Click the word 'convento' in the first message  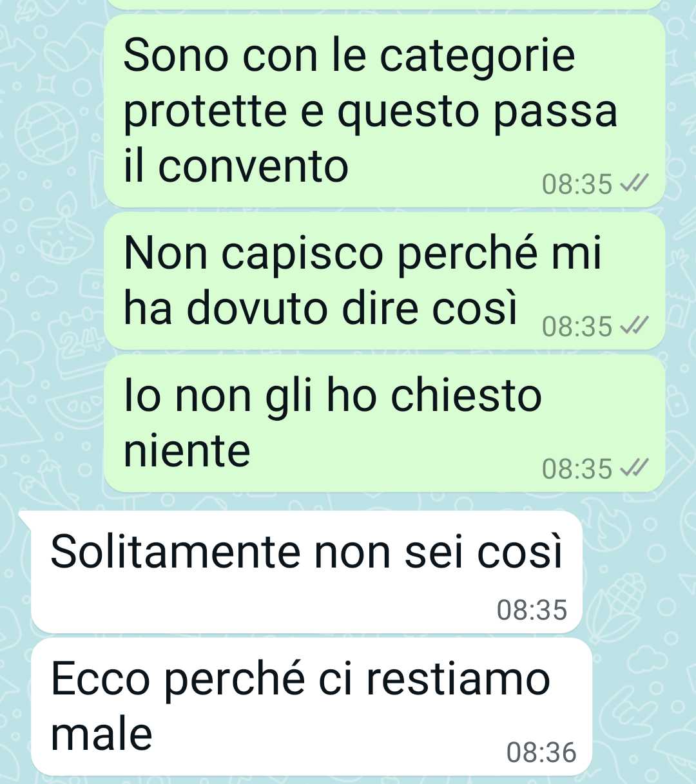point(253,167)
